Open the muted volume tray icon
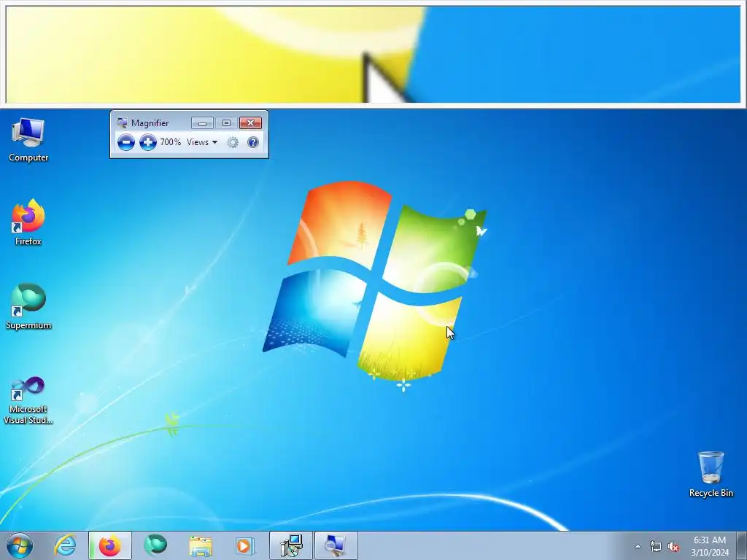This screenshot has width=747, height=560. 673,546
